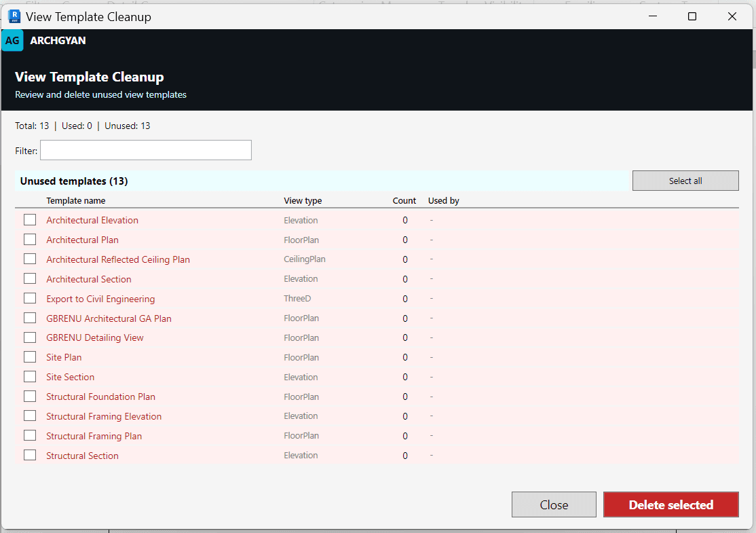The height and width of the screenshot is (533, 756).
Task: Check the Architectural Elevation checkbox
Action: coord(30,220)
